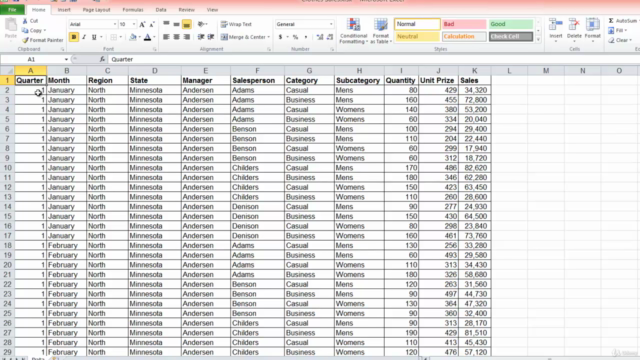
Task: Open Conditional Formatting menu
Action: coord(353,31)
